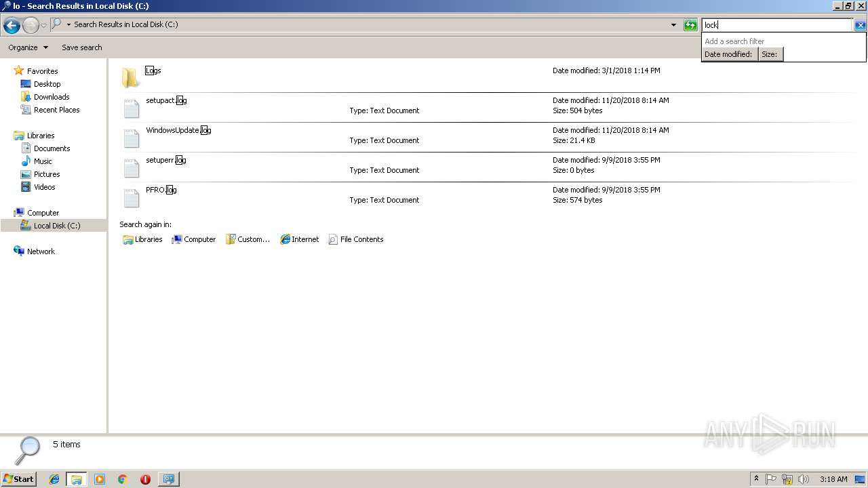Open the Documents library

[52, 148]
